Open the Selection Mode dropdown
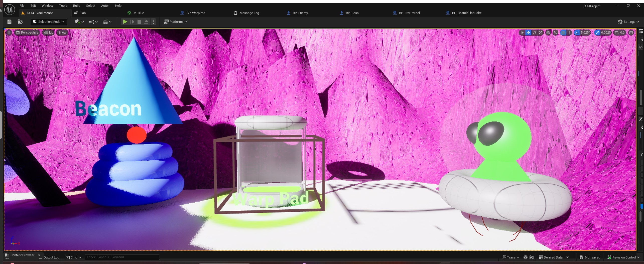 pos(49,22)
